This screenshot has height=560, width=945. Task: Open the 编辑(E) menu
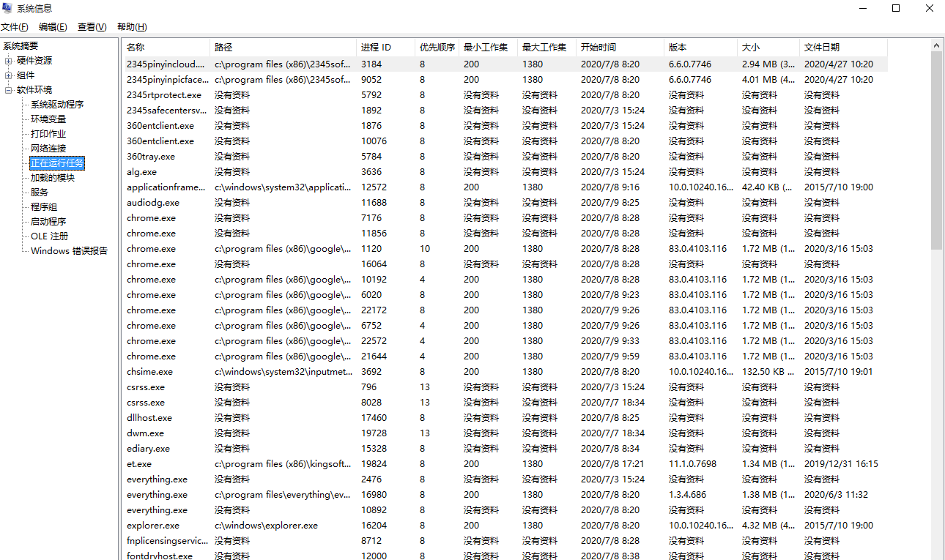53,27
